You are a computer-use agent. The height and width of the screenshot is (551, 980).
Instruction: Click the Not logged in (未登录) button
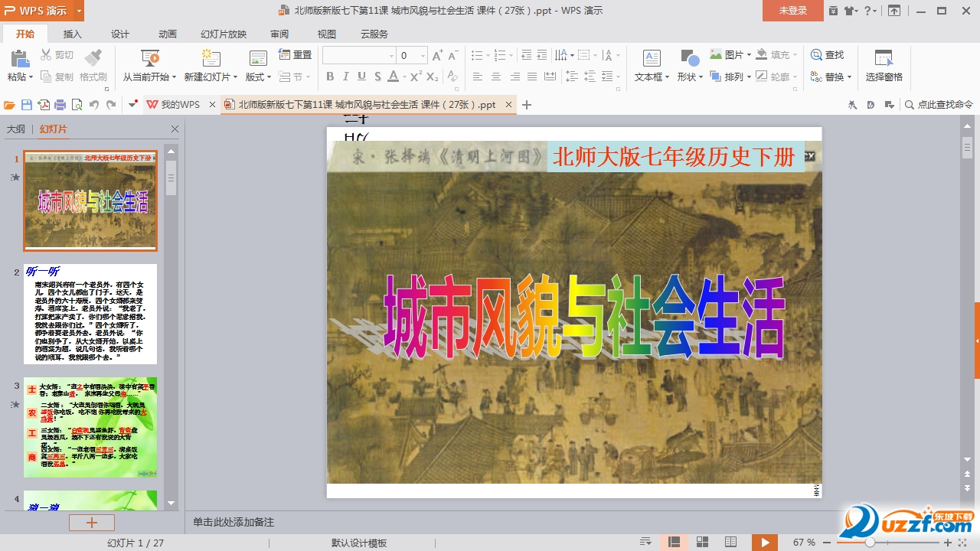click(792, 11)
